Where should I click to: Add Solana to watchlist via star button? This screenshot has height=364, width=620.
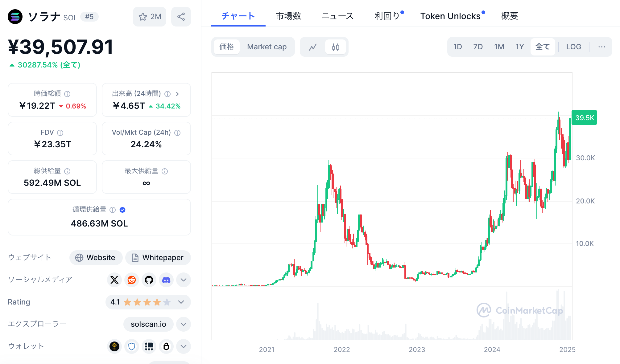[x=150, y=17]
